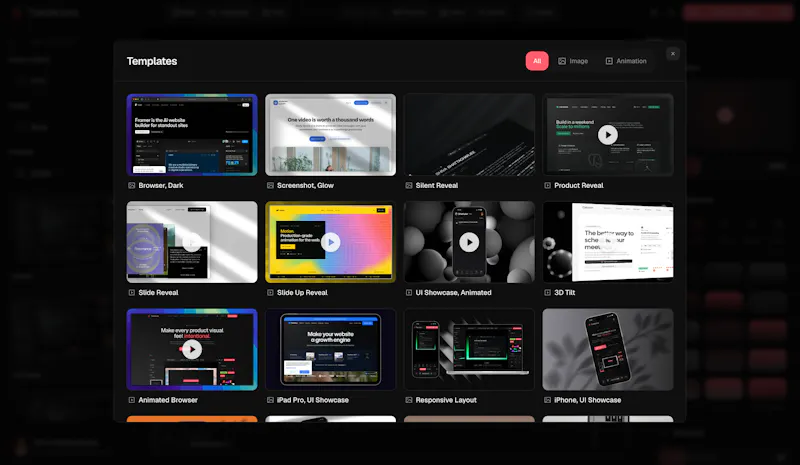Open the iPad Pro, UI Showcase thumbnail

(x=331, y=350)
